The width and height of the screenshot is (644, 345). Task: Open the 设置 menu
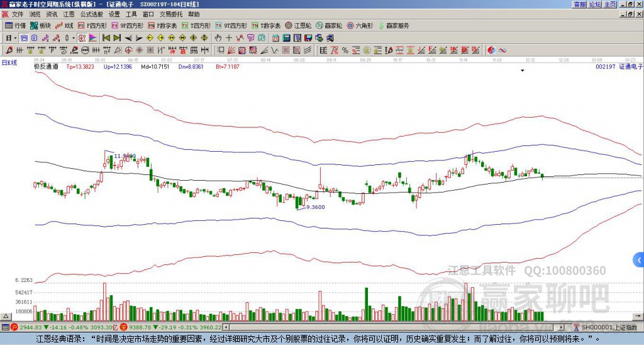coord(114,14)
